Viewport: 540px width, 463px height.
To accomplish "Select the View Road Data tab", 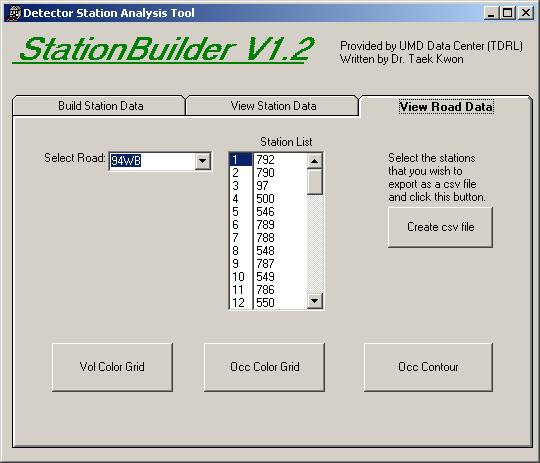I will [x=446, y=106].
